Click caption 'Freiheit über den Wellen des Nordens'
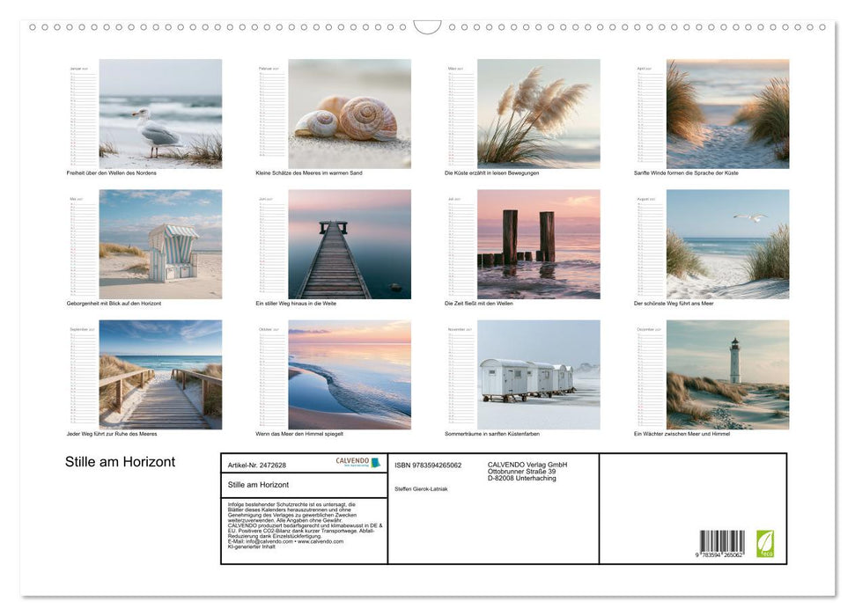 (x=111, y=172)
